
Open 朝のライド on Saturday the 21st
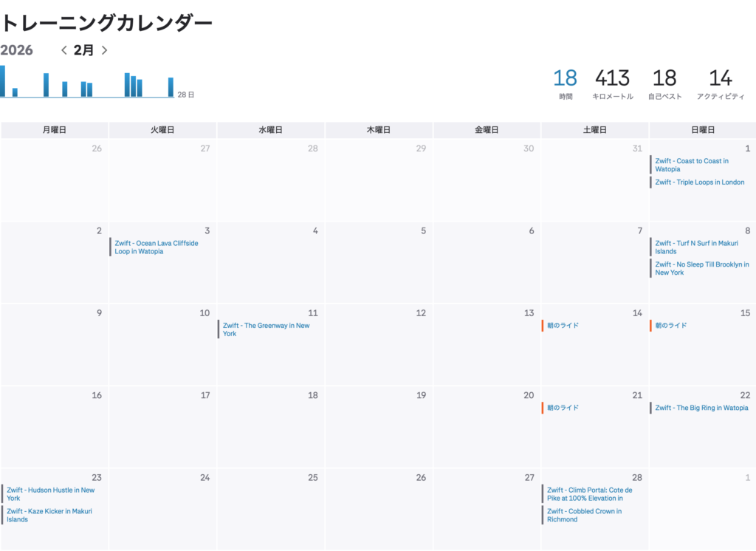click(563, 408)
